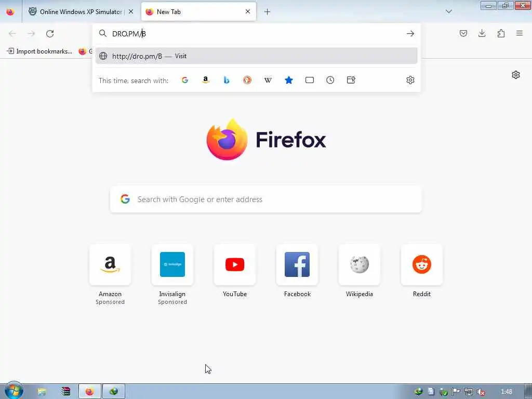Search this time with Bing icon
This screenshot has height=399, width=532.
[x=227, y=80]
